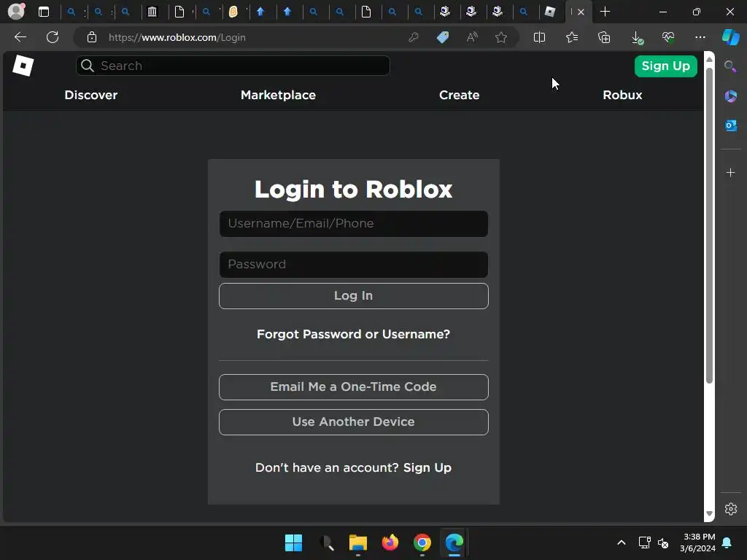Click the Microsoft Edge taskbar icon
This screenshot has height=560, width=747.
454,542
